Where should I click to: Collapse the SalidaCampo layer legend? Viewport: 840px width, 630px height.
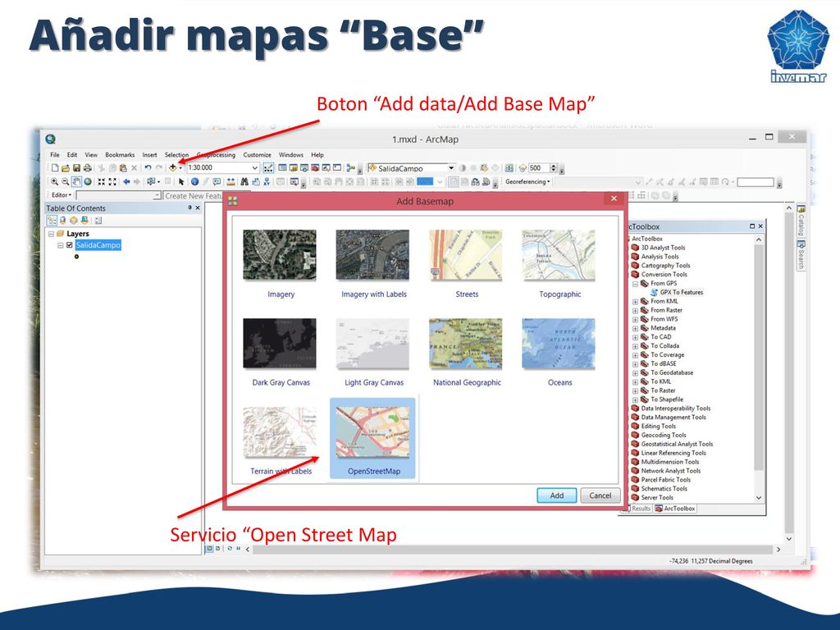[x=61, y=245]
